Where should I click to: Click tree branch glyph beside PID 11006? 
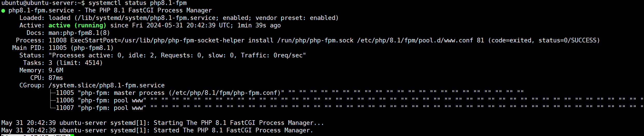click(53, 100)
